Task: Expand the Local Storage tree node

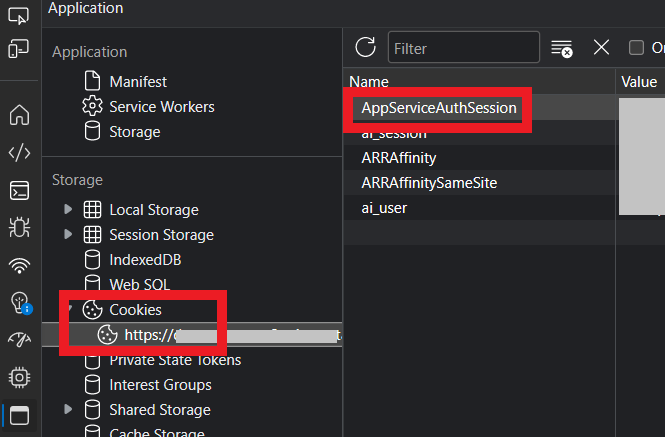Action: pos(68,209)
